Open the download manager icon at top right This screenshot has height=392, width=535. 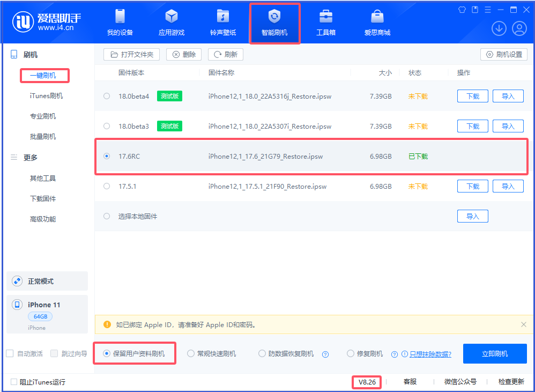pos(499,28)
